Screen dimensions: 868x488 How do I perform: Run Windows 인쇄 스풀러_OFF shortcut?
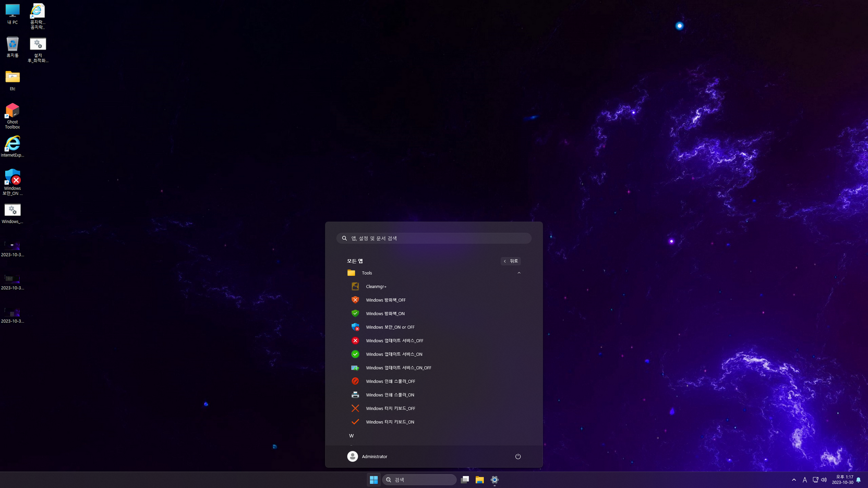click(x=433, y=381)
